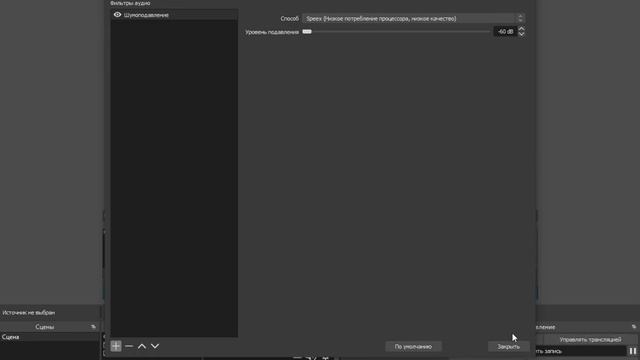Click the Уровень подавления slider handle

(x=307, y=31)
